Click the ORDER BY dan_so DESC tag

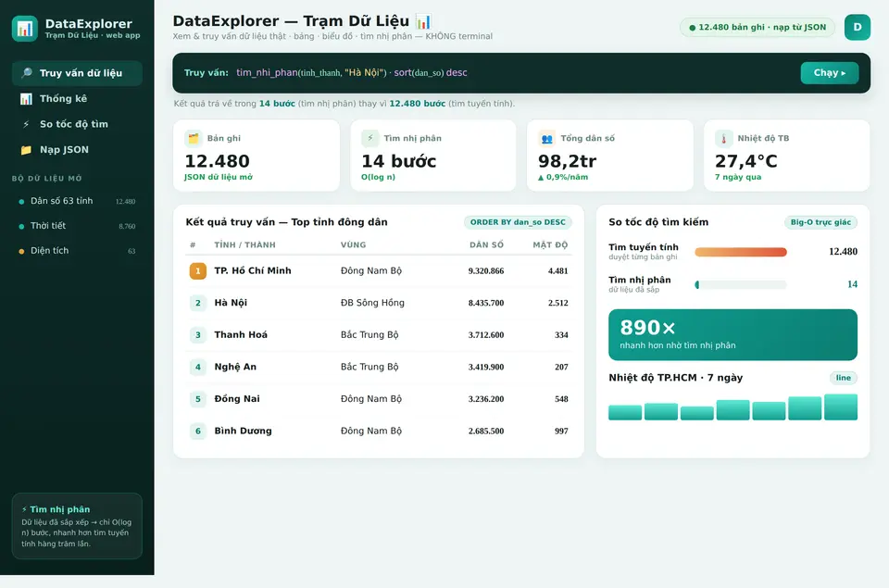(518, 222)
